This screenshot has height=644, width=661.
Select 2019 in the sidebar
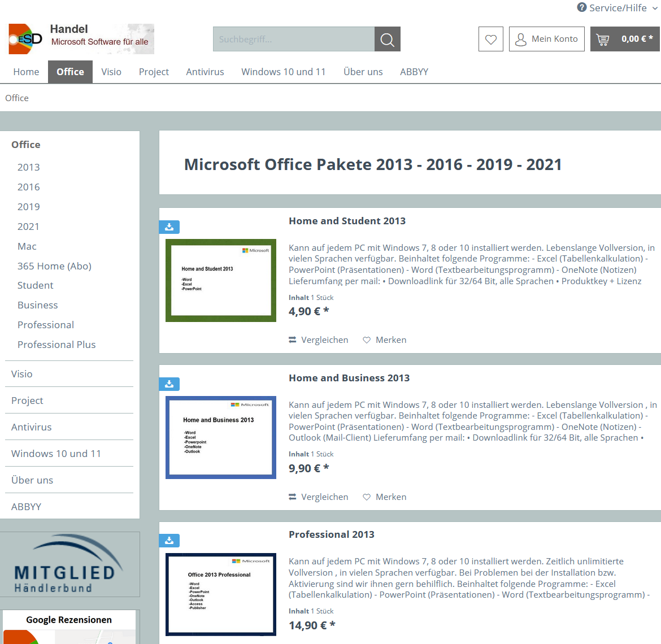pos(29,207)
